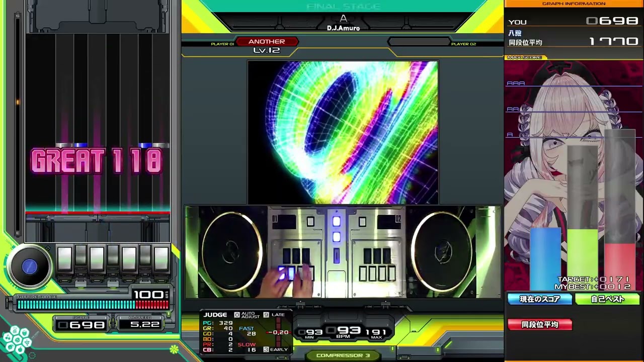Screen dimensions: 644x362
Task: Click the JUDGE panel heading
Action: [x=215, y=315]
